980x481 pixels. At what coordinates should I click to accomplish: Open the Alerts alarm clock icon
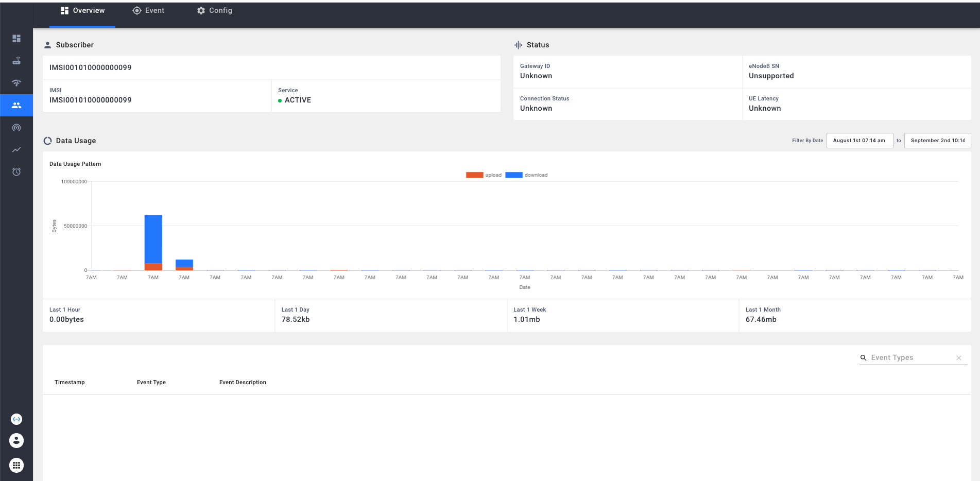(x=16, y=172)
